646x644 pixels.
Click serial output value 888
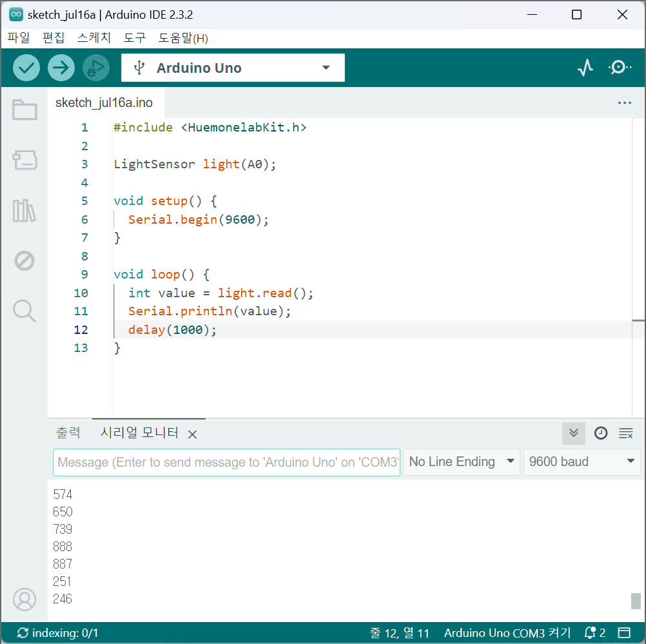tap(63, 547)
